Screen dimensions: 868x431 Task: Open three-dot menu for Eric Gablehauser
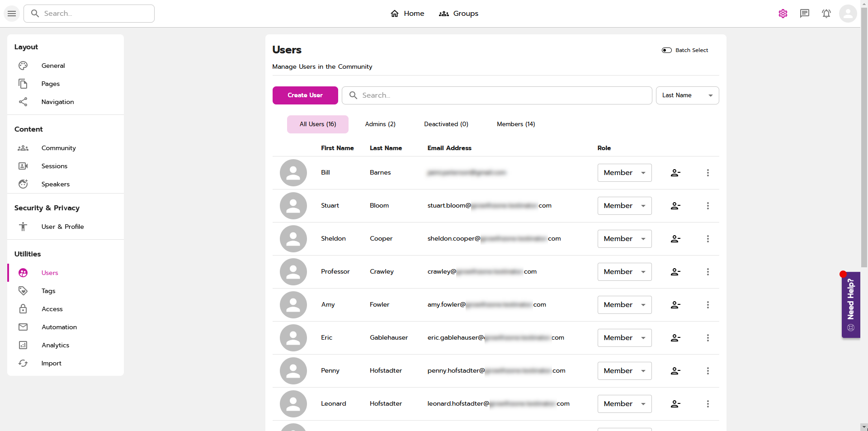click(x=708, y=338)
